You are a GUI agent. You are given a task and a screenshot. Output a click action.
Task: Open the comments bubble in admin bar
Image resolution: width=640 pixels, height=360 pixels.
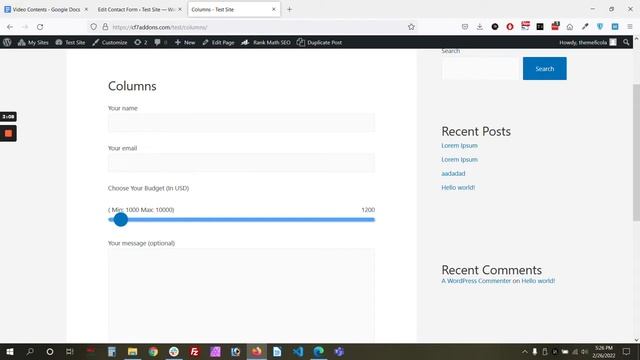[x=160, y=42]
